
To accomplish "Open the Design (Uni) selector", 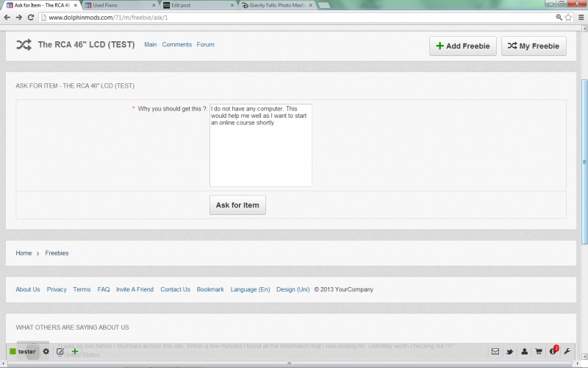I will tap(293, 289).
